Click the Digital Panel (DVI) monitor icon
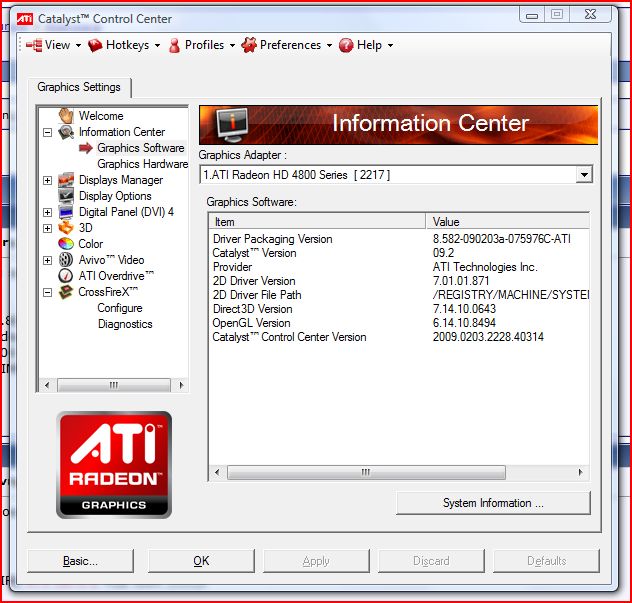Viewport: 632px width, 603px height. click(66, 212)
